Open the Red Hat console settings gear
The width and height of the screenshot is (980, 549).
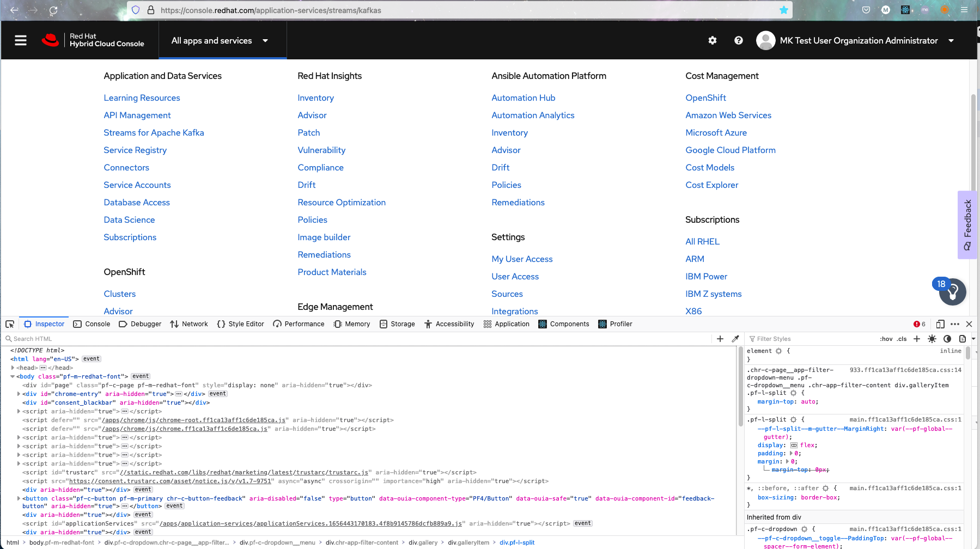click(x=712, y=40)
